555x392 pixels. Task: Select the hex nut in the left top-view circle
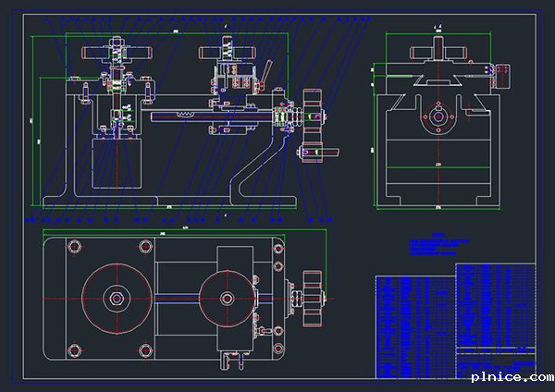click(x=115, y=298)
